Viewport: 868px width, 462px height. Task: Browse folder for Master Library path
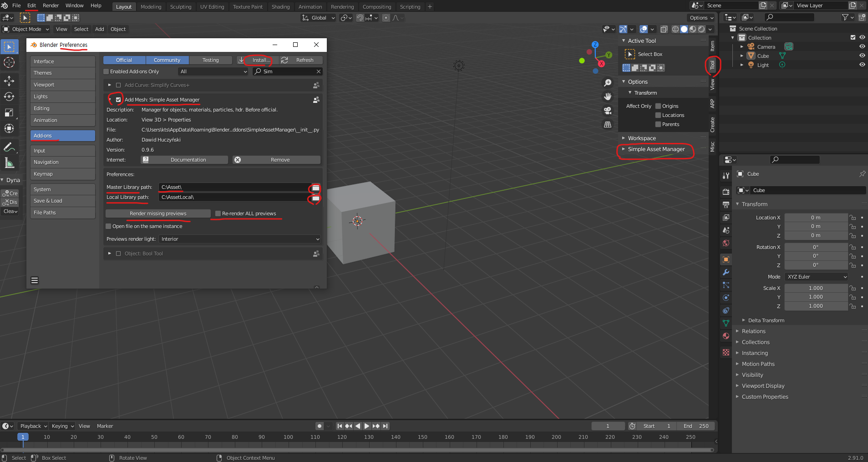click(x=316, y=188)
